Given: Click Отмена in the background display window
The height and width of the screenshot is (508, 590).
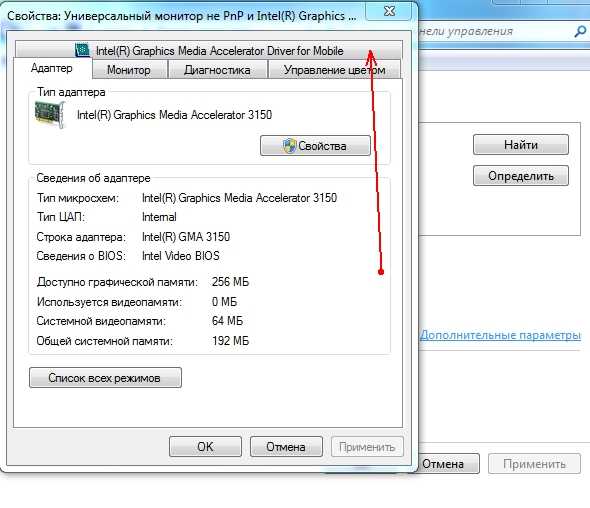Looking at the screenshot, I should point(449,464).
